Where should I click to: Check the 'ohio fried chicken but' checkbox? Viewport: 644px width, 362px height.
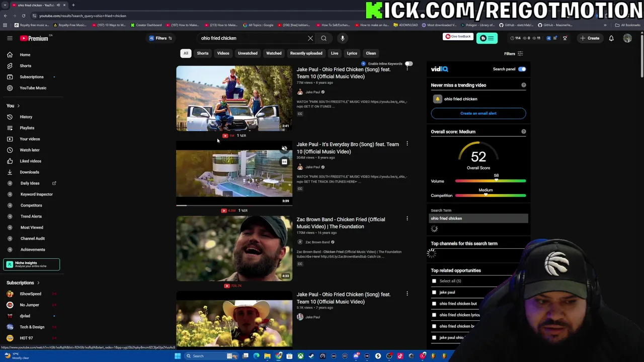point(434,304)
